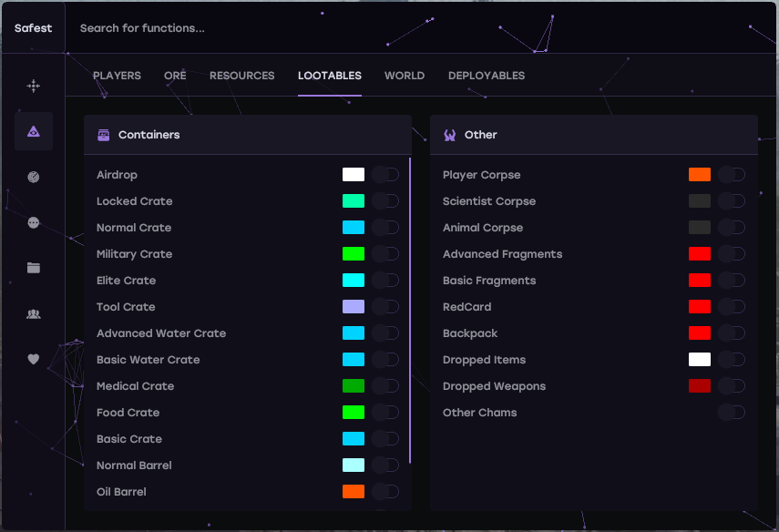Click the Dropped Weapons label

(494, 386)
